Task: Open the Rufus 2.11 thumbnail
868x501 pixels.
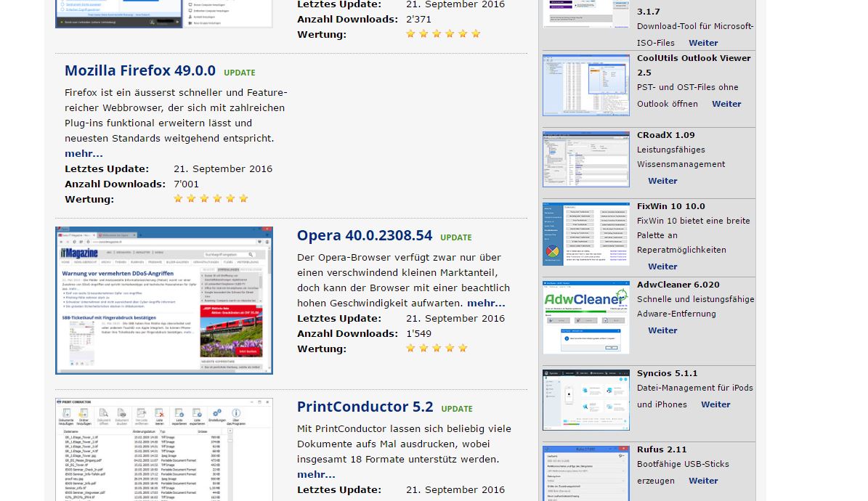Action: (586, 473)
